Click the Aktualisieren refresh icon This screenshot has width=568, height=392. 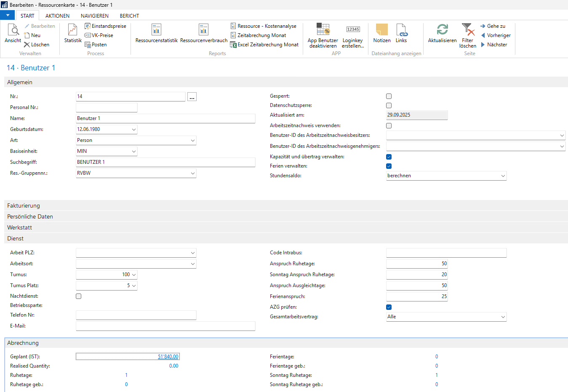[442, 30]
